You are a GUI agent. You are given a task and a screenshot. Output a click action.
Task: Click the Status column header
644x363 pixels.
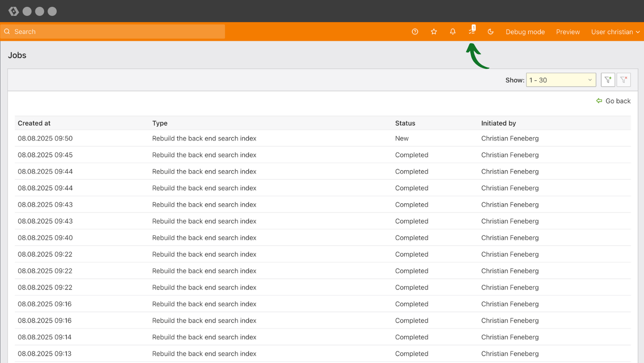tap(405, 123)
